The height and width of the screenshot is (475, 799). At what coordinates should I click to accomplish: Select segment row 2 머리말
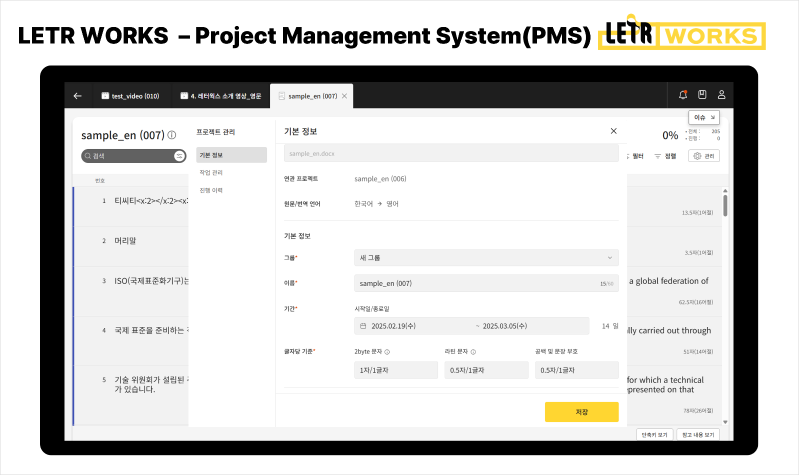pyautogui.click(x=131, y=246)
